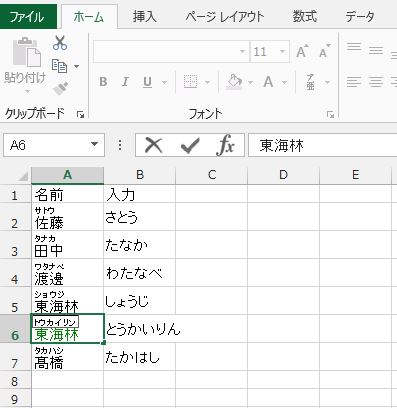Viewport: 397px width, 408px height.
Task: Open Insert Function fx icon
Action: tap(225, 145)
